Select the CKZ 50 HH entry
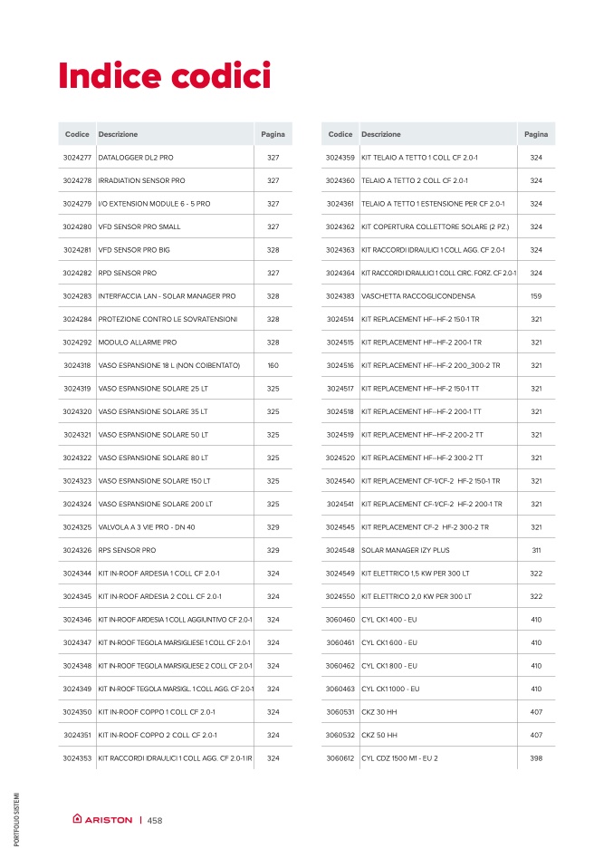This screenshot has height=868, width=613. click(379, 735)
